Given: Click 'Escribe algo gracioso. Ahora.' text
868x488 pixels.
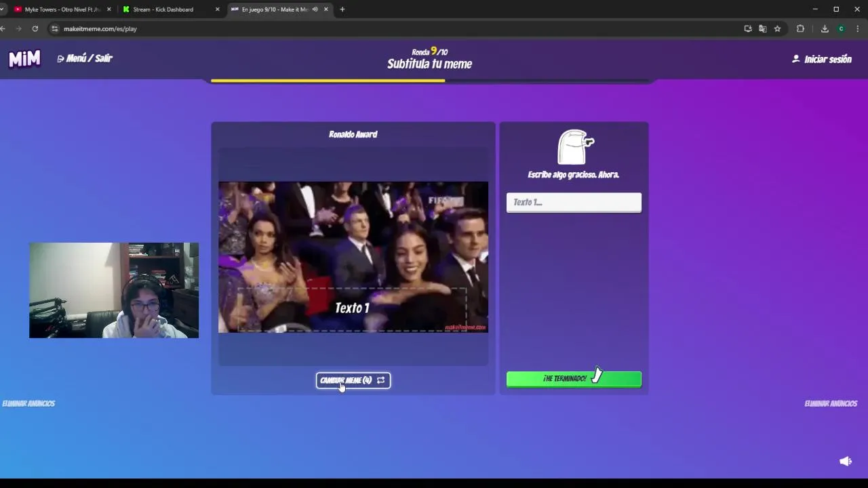Looking at the screenshot, I should 574,175.
